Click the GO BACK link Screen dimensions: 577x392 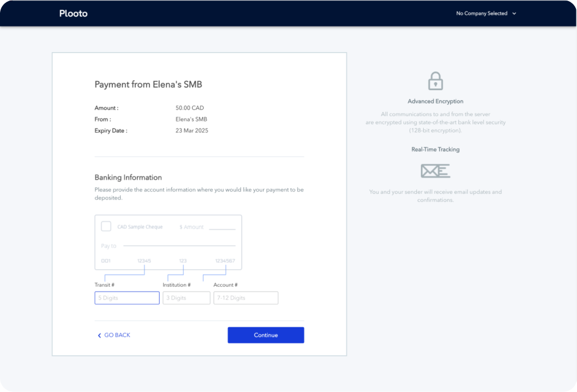coord(114,335)
